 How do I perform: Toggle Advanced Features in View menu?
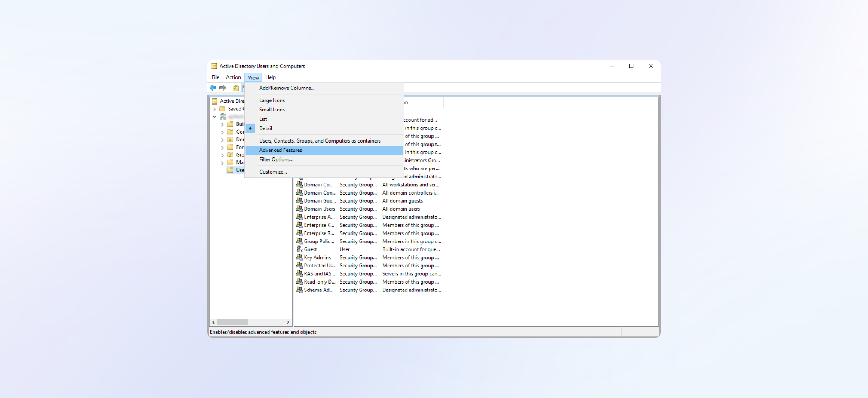click(x=281, y=150)
